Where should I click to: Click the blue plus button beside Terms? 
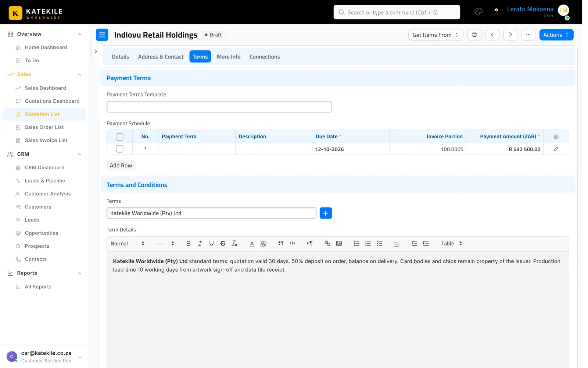[x=326, y=213]
